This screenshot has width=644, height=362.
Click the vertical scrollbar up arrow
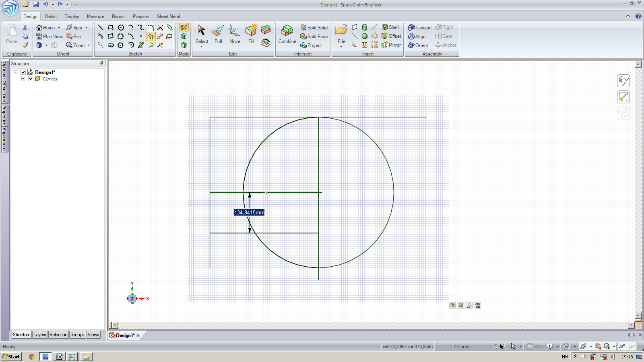pos(638,64)
